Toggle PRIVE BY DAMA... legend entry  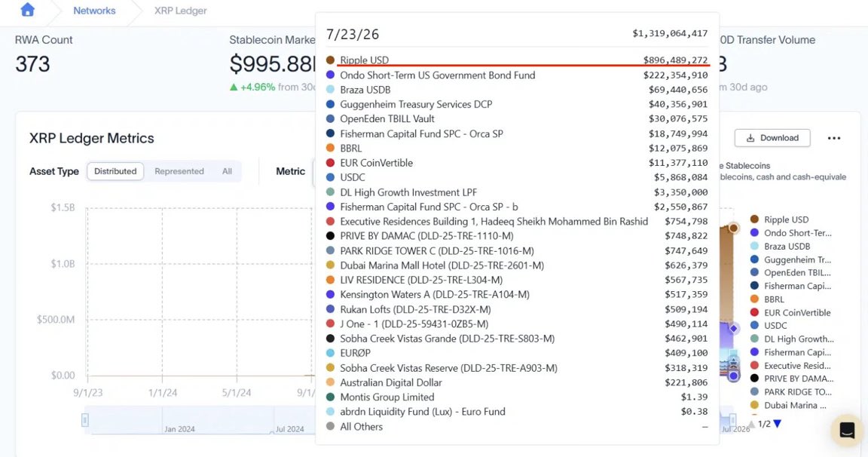[792, 379]
